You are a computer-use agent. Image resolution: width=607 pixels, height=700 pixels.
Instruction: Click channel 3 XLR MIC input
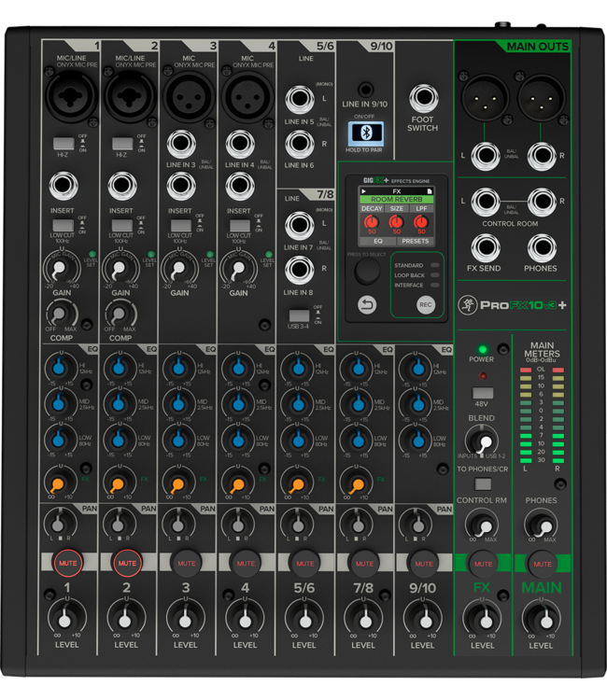(189, 96)
